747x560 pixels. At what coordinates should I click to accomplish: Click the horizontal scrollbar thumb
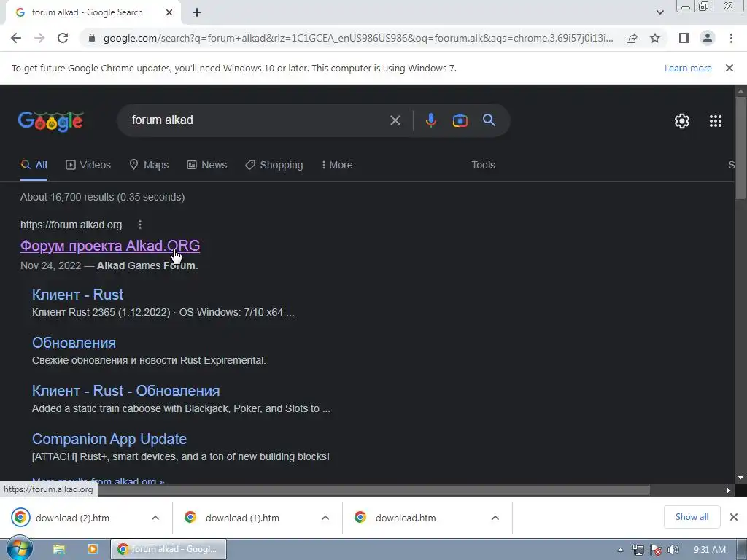tap(374, 490)
